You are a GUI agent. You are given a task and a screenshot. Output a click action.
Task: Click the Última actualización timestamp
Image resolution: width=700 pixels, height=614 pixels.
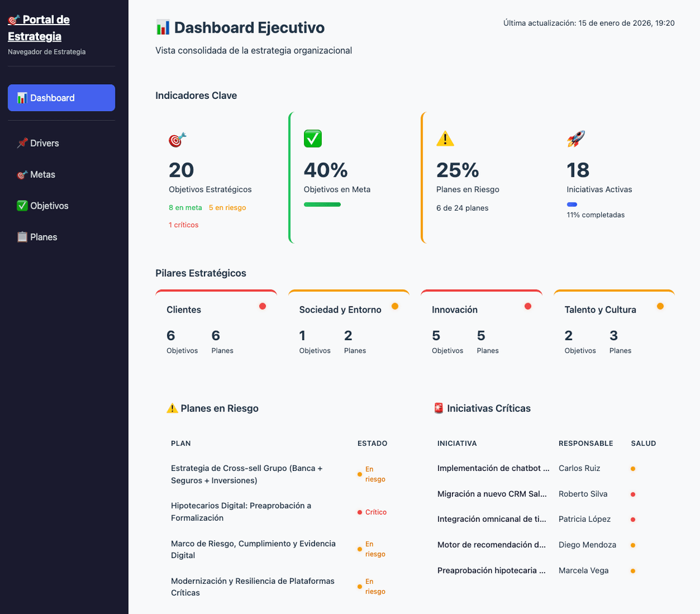click(589, 23)
